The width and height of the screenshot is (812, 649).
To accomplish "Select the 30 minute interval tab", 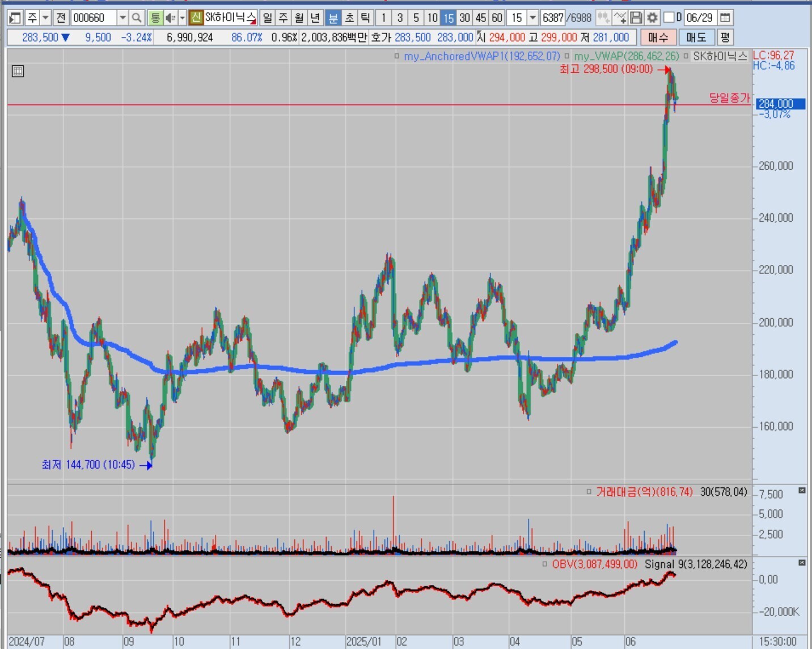I will click(x=465, y=18).
